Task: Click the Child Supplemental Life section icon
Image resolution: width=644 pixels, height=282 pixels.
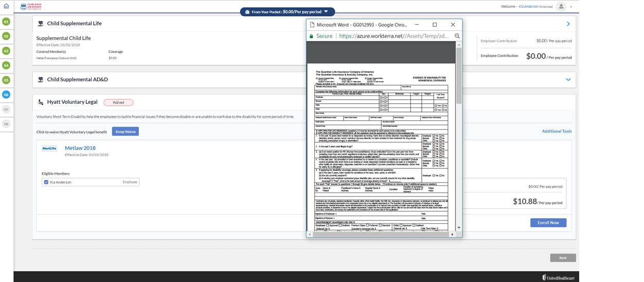Action: click(x=41, y=23)
